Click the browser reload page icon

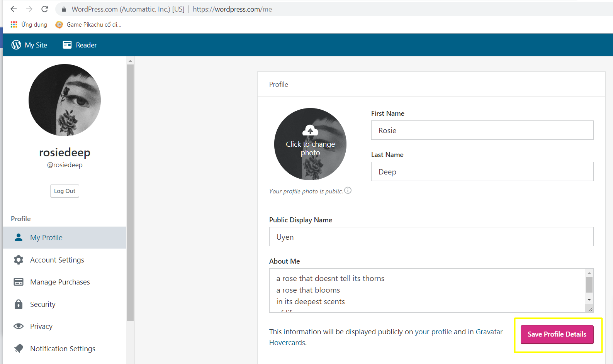(45, 9)
